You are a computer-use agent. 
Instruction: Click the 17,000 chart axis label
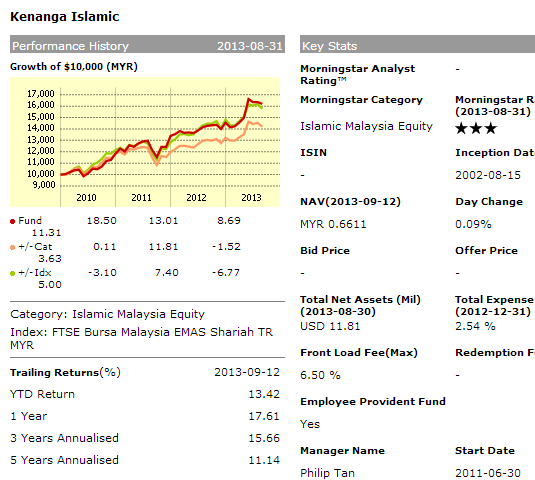click(41, 94)
